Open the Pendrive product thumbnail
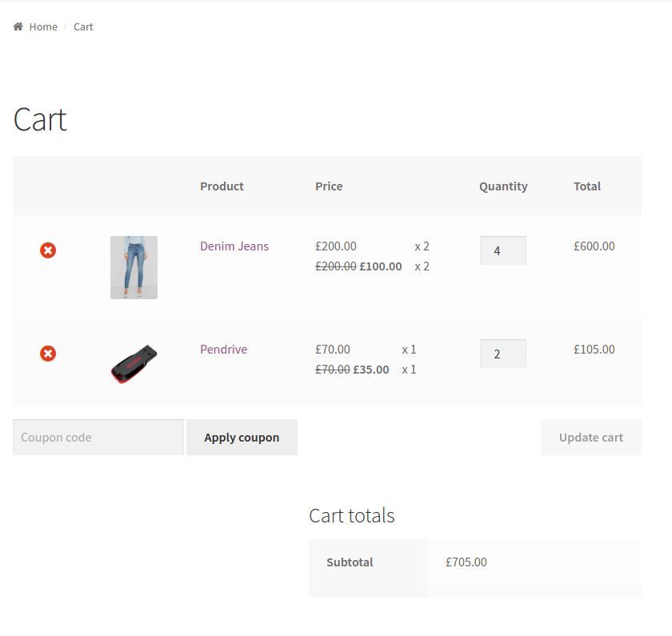672x636 pixels. point(134,363)
